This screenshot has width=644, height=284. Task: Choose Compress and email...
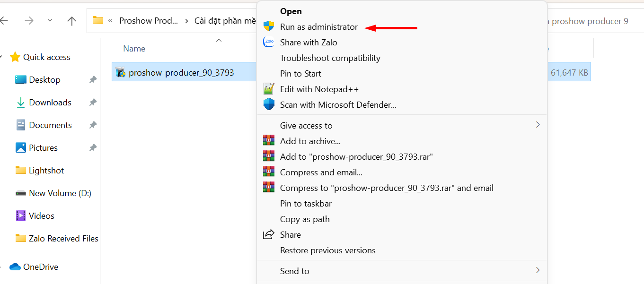point(321,172)
